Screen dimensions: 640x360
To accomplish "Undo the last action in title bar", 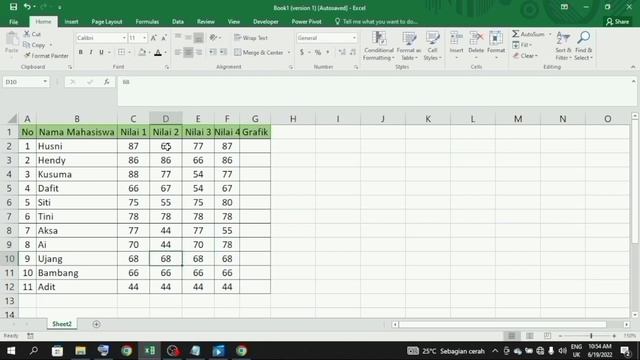I will pos(27,7).
